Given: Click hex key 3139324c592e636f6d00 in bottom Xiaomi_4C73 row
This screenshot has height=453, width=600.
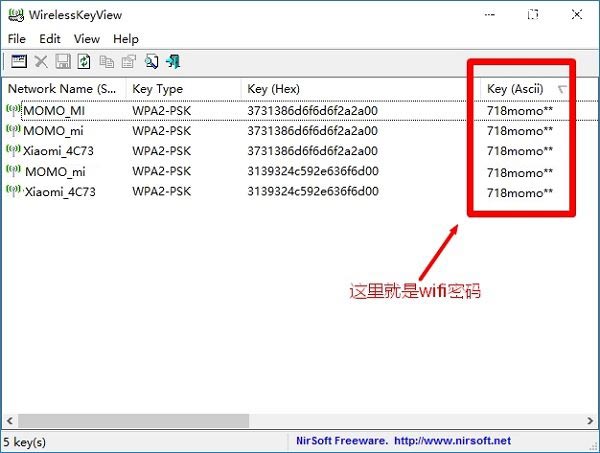Looking at the screenshot, I should click(313, 191).
